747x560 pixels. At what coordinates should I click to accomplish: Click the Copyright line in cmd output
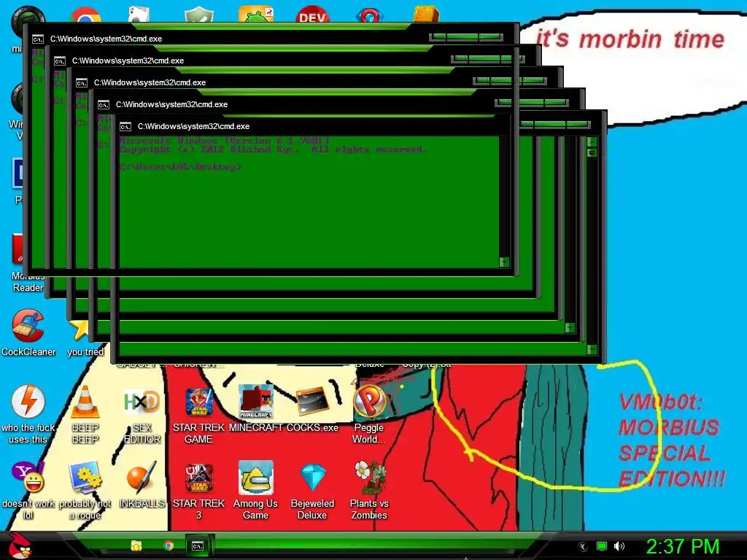pyautogui.click(x=274, y=149)
